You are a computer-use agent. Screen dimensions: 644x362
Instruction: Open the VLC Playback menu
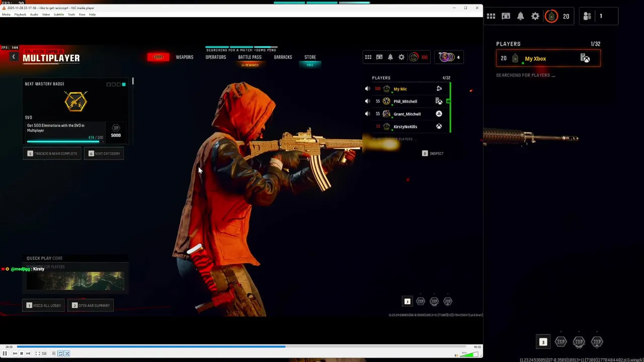(x=20, y=15)
